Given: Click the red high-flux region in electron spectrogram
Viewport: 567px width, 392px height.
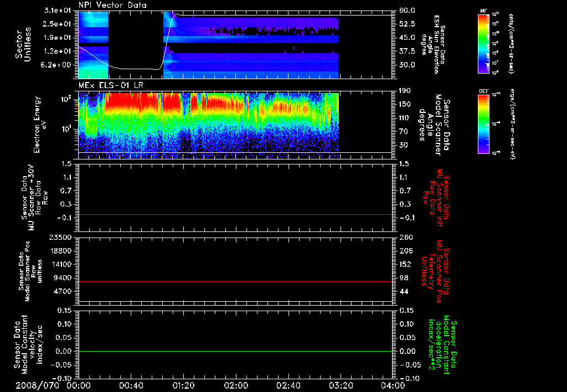Looking at the screenshot, I should coord(132,103).
